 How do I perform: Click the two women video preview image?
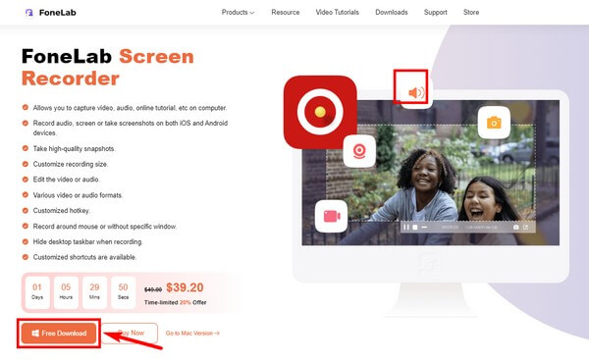tap(431, 173)
